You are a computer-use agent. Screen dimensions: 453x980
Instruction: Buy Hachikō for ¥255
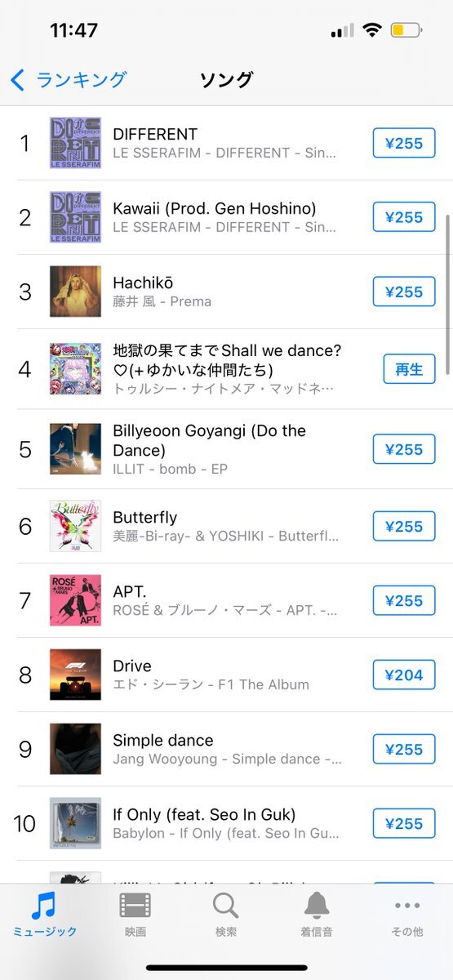[x=404, y=292]
